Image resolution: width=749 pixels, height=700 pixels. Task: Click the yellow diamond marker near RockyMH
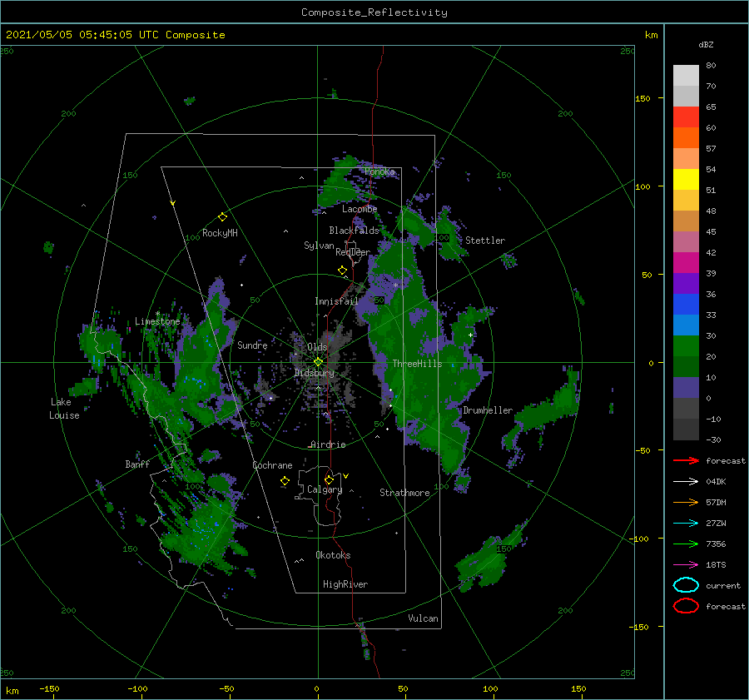click(x=222, y=217)
